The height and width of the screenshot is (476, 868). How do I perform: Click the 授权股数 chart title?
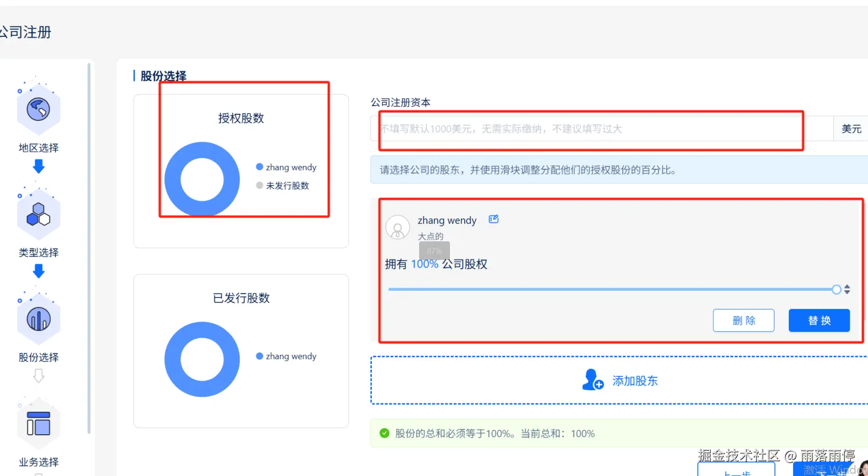[x=241, y=118]
